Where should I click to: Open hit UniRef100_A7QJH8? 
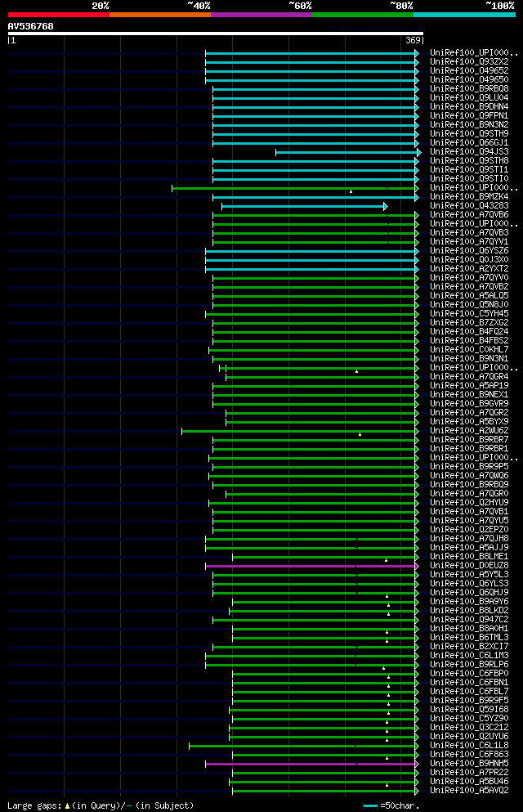click(469, 539)
